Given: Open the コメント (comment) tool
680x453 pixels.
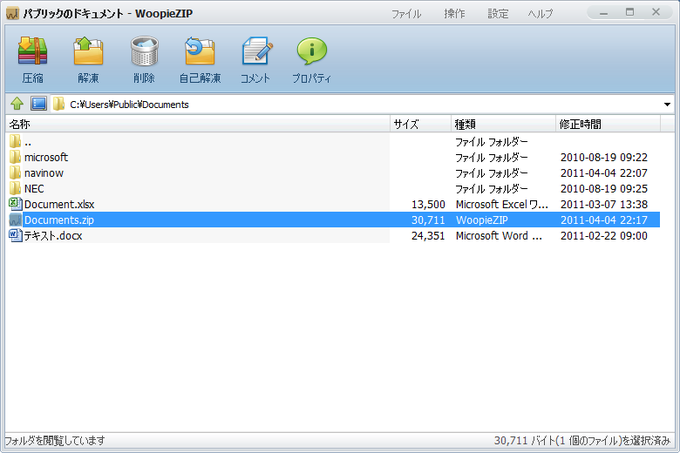Looking at the screenshot, I should pos(256,51).
